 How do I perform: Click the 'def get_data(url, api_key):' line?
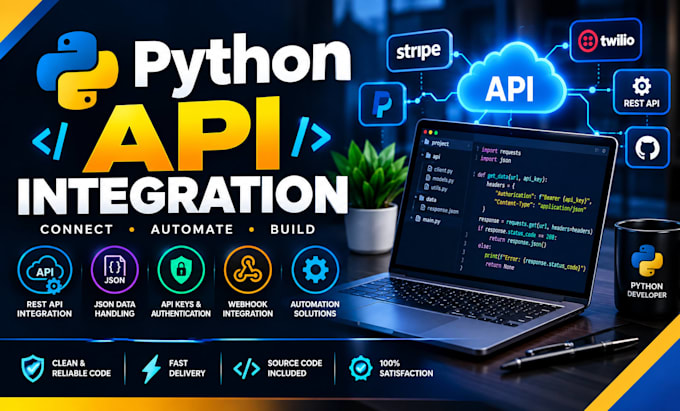click(512, 177)
